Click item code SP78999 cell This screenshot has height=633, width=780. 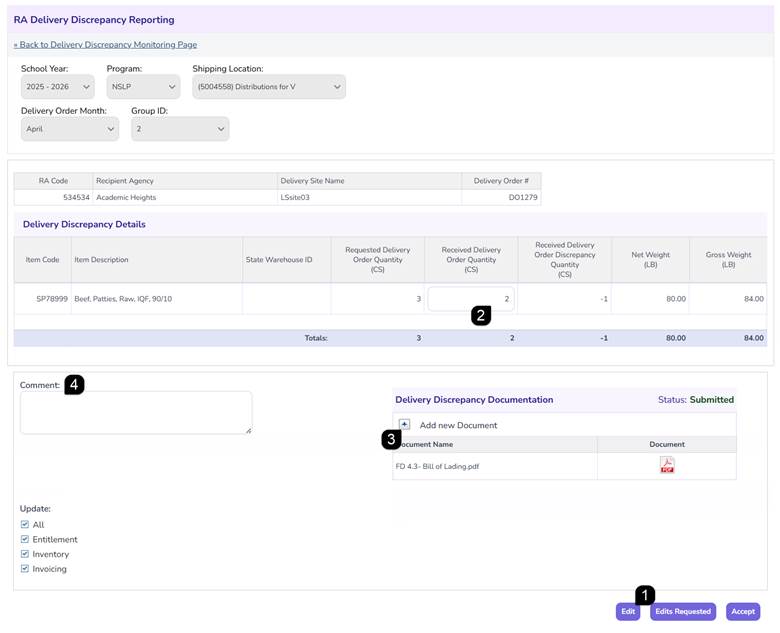(x=43, y=299)
